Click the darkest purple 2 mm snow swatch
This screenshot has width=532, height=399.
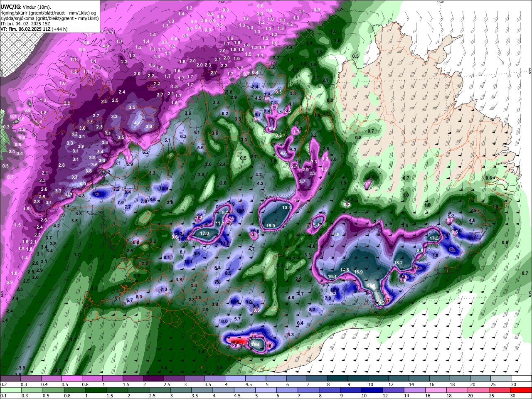click(154, 379)
